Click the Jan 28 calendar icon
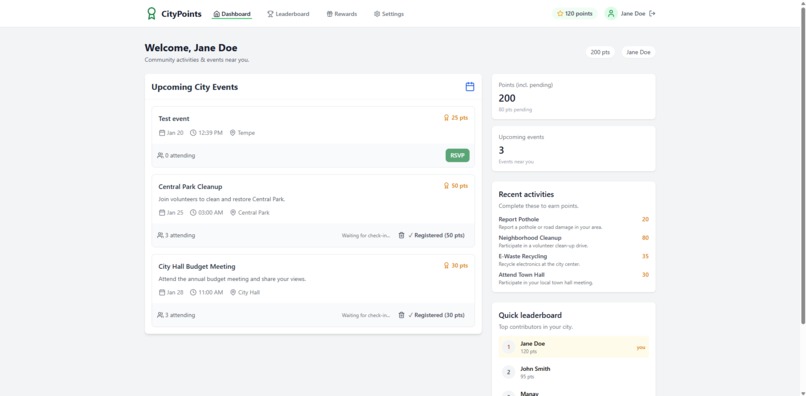This screenshot has height=396, width=806. [x=162, y=292]
